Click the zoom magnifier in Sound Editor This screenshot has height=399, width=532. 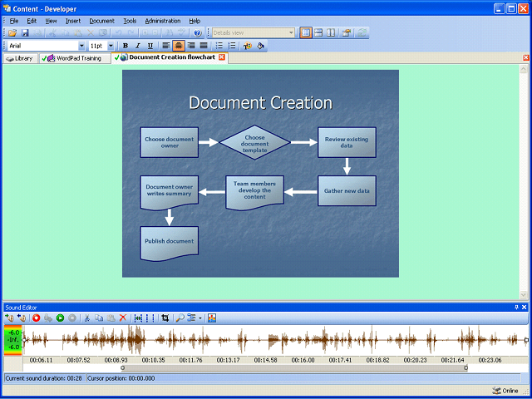pos(180,318)
